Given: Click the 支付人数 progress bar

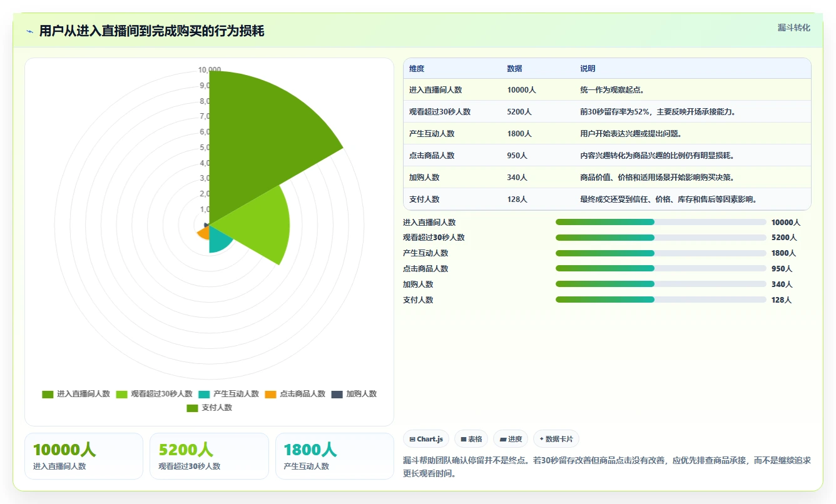Looking at the screenshot, I should click(661, 300).
